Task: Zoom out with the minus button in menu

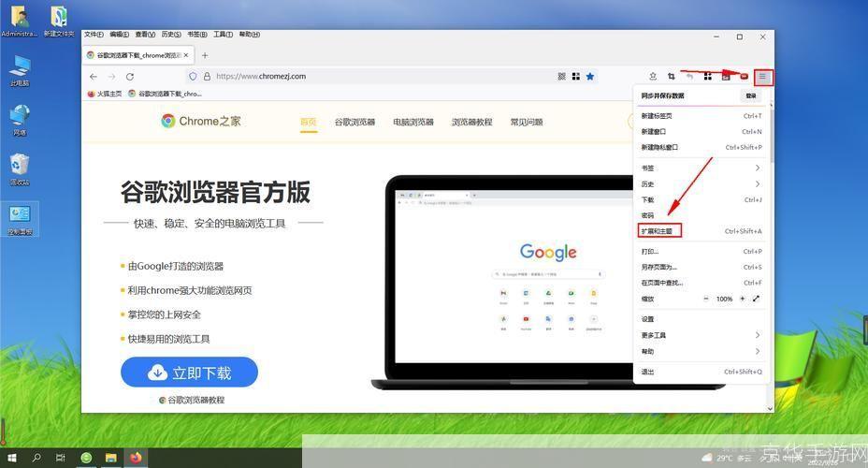Action: pos(706,299)
